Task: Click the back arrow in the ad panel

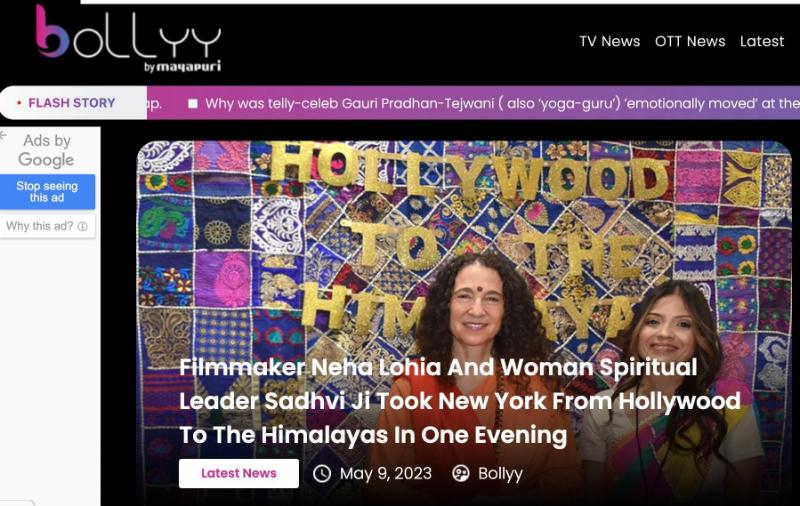Action: [x=3, y=136]
